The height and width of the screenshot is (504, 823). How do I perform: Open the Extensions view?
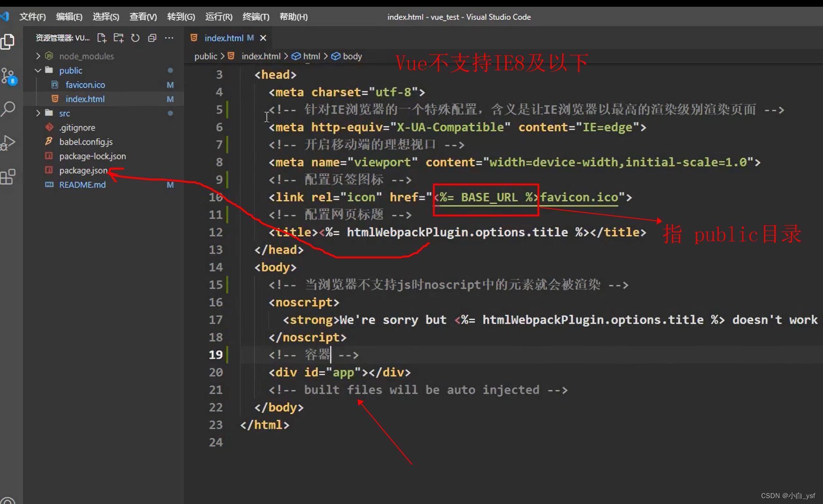(x=8, y=177)
